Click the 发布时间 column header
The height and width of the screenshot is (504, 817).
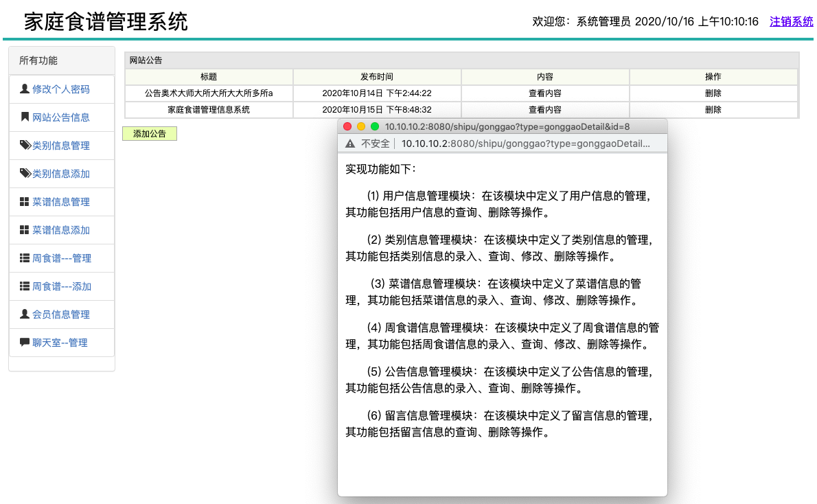(377, 77)
